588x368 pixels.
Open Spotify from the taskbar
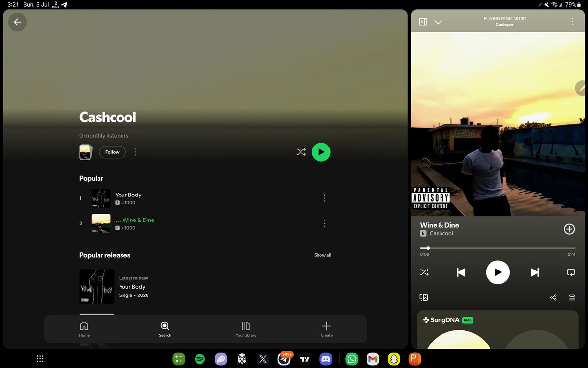pos(200,359)
